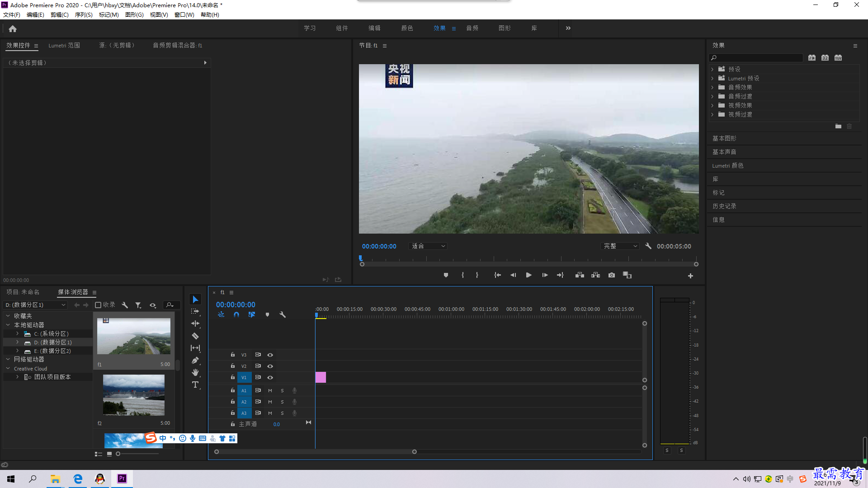Open the Lumetri Color panel

click(x=728, y=165)
